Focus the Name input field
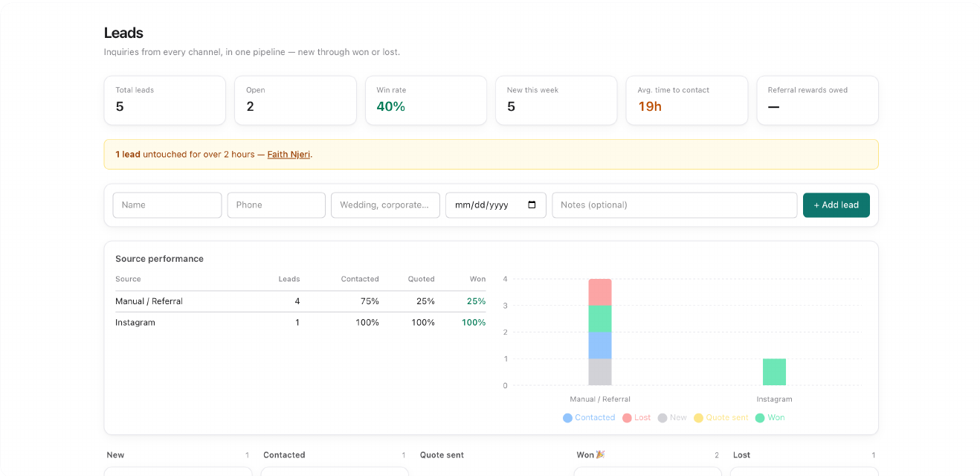Image resolution: width=980 pixels, height=476 pixels. tap(167, 205)
